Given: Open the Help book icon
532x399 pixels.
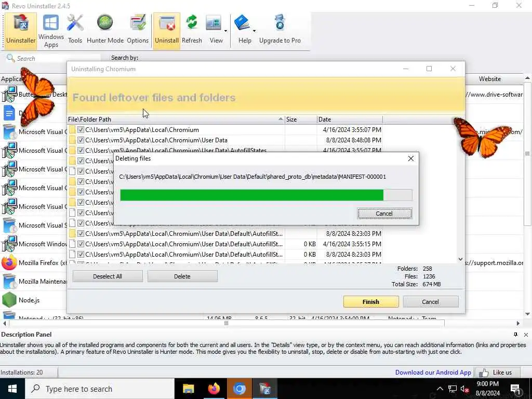Looking at the screenshot, I should click(x=242, y=30).
